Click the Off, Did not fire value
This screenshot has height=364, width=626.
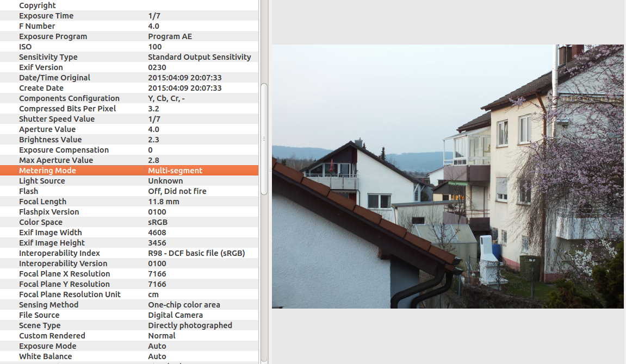pos(177,191)
